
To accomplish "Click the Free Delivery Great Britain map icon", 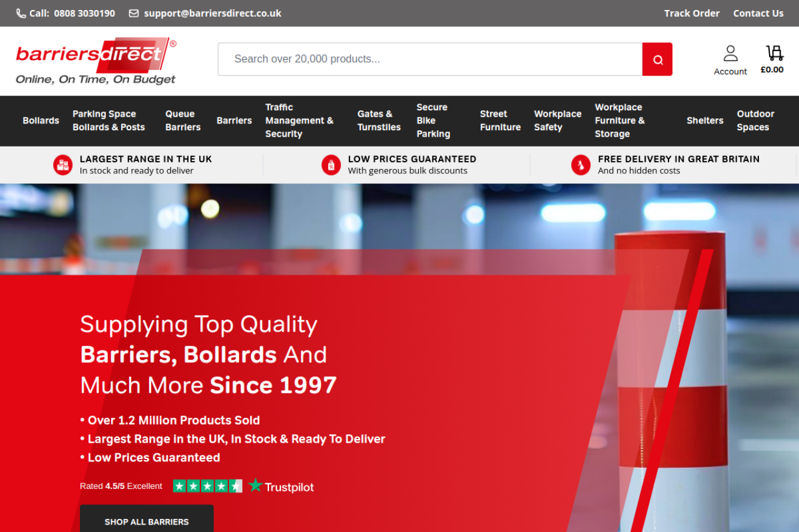I will (581, 165).
